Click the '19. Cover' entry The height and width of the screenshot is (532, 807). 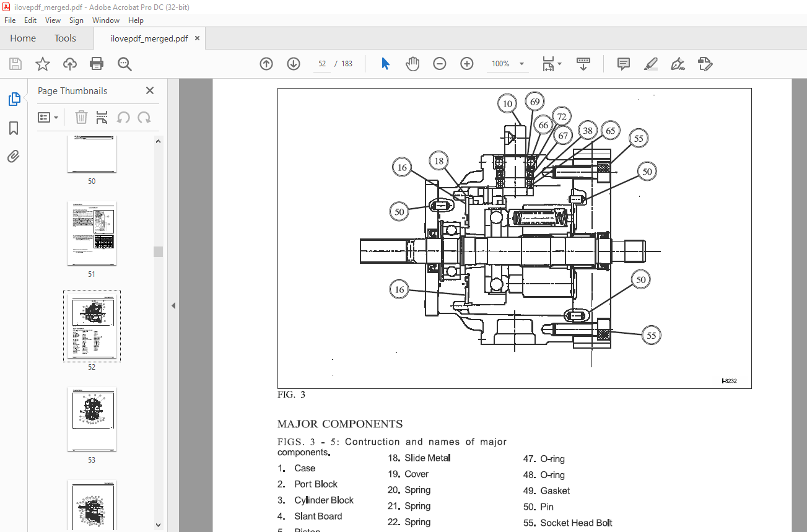[408, 474]
